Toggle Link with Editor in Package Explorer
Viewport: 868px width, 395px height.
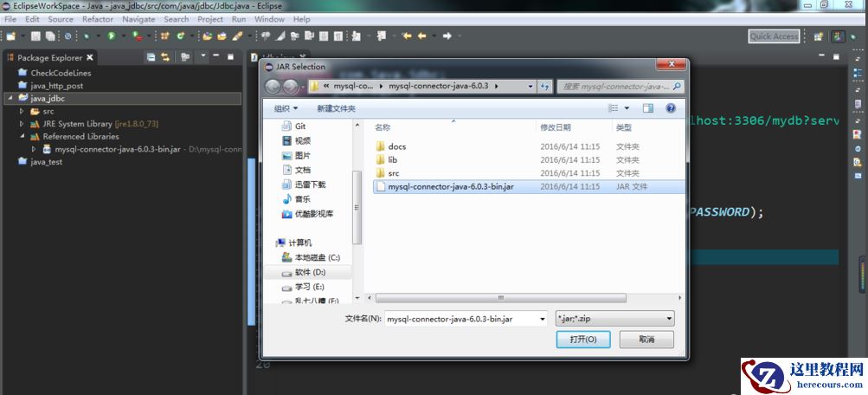[165, 57]
